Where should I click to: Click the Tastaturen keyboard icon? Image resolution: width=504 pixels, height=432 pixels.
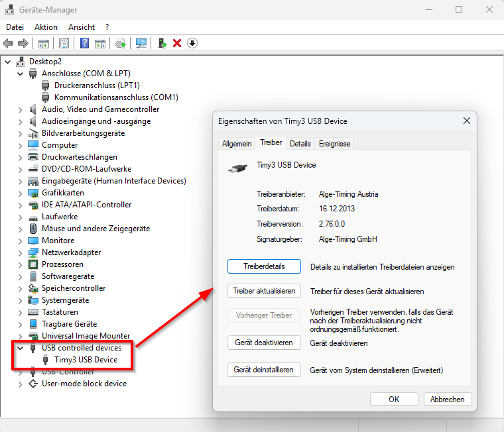pos(33,312)
